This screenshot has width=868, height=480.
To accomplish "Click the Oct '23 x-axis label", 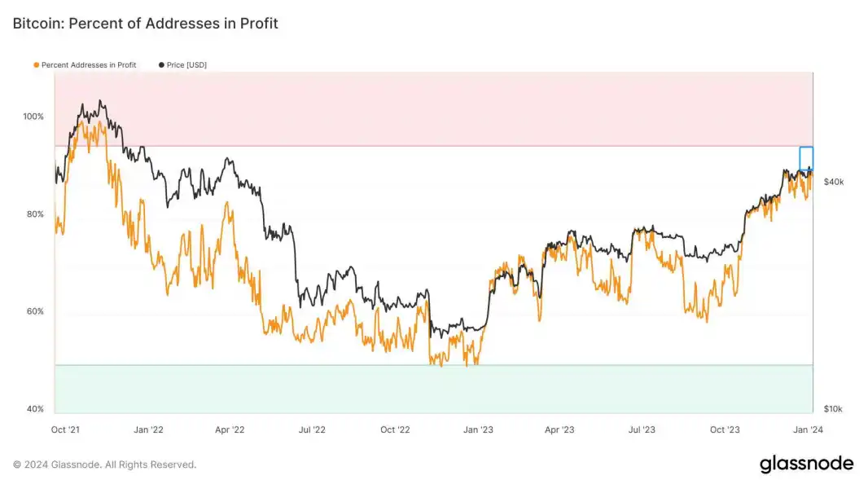I will point(724,429).
